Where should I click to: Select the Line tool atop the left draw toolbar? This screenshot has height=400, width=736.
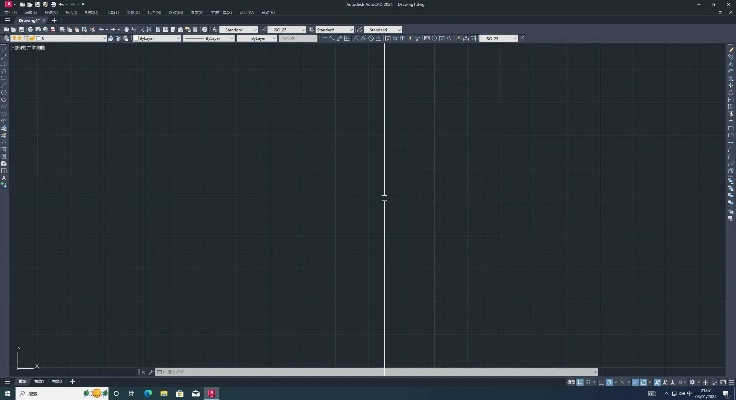[x=4, y=50]
